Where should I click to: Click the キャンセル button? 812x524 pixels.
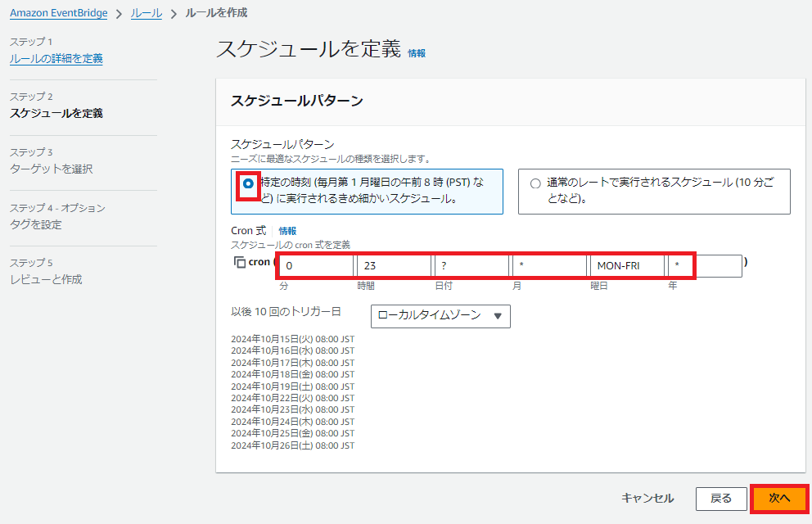tap(647, 499)
